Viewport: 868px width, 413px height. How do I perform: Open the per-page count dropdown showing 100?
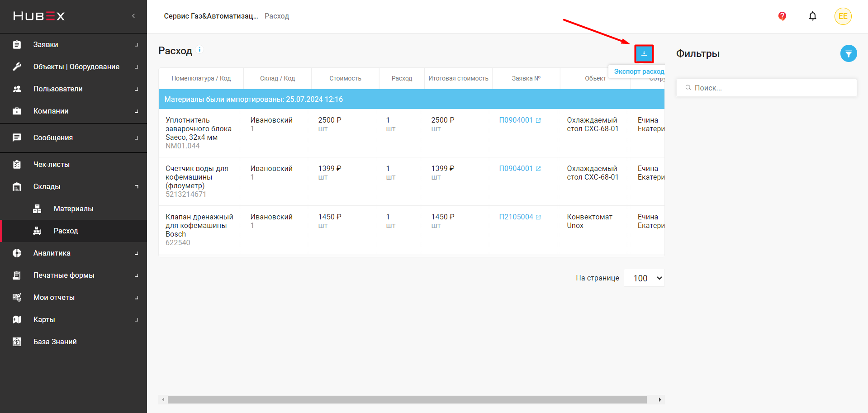click(x=644, y=278)
